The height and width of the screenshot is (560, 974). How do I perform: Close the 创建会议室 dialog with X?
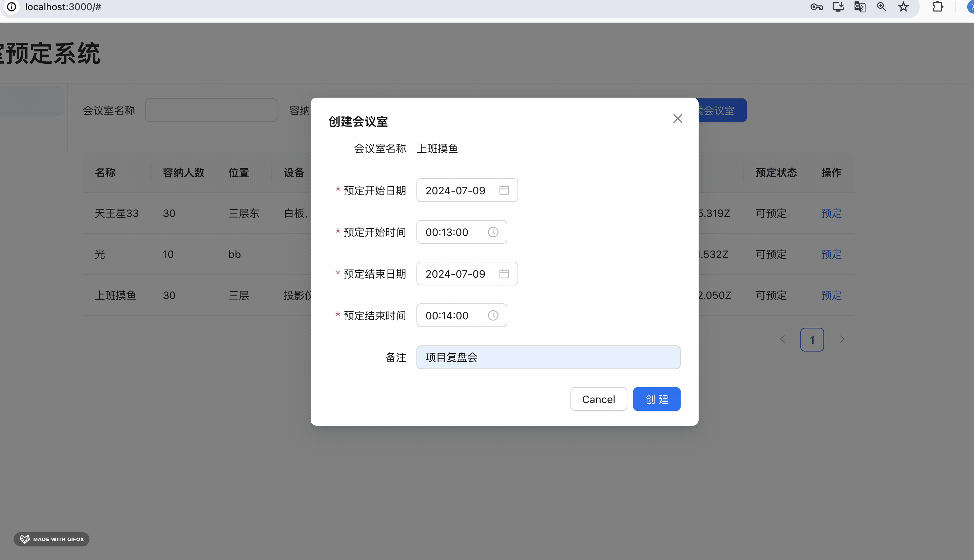(677, 118)
